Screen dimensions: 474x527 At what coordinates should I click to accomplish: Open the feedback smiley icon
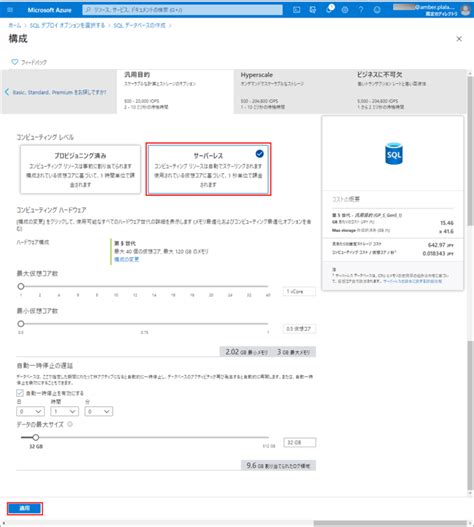tap(377, 10)
